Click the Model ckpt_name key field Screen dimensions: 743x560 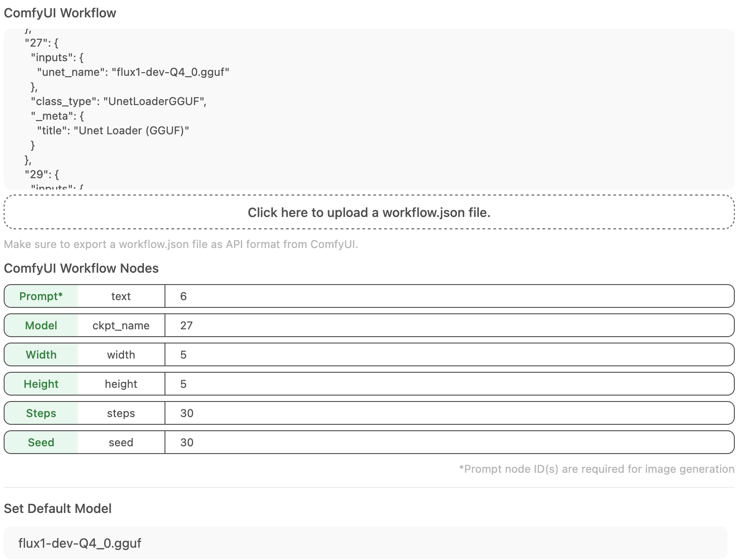coord(121,326)
